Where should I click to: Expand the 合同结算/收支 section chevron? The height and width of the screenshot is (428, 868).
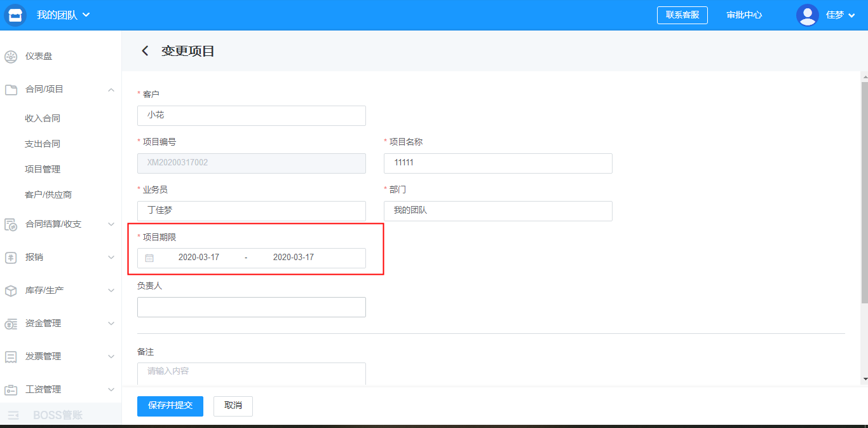tap(111, 224)
